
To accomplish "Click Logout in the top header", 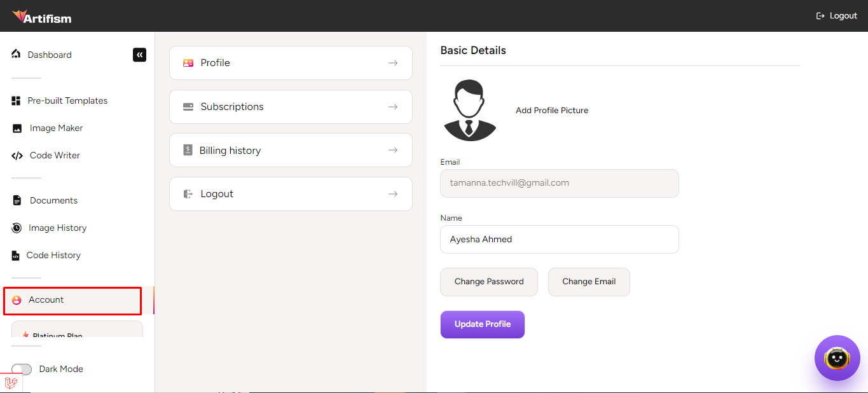I will coord(837,16).
